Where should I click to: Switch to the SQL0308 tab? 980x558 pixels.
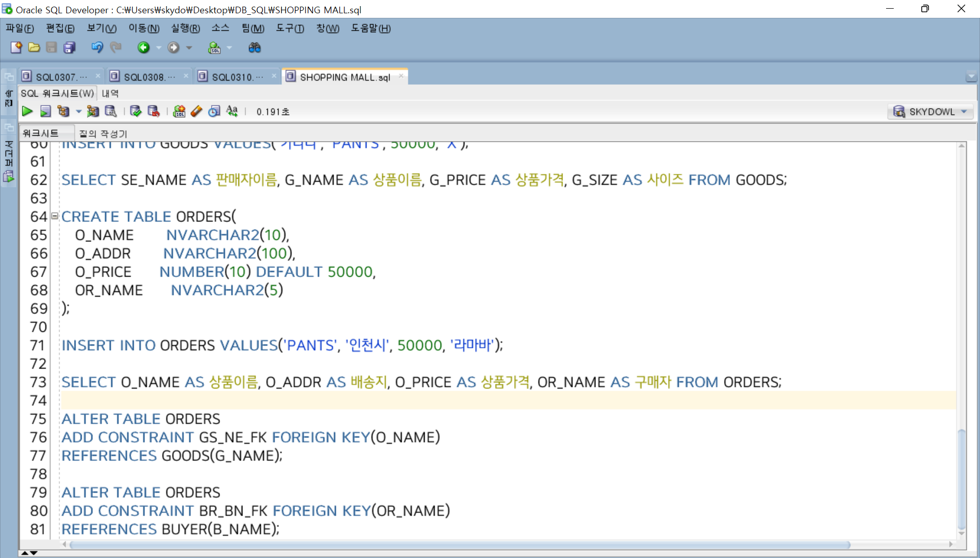[x=144, y=77]
